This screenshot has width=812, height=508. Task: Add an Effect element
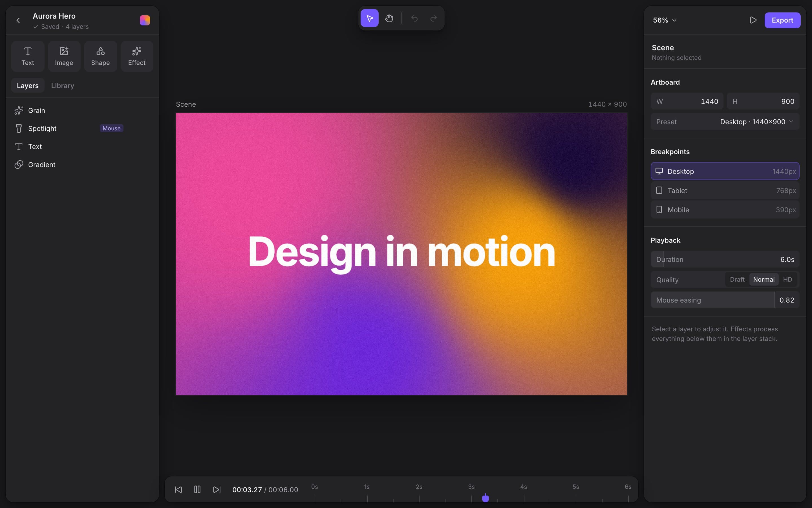tap(137, 56)
